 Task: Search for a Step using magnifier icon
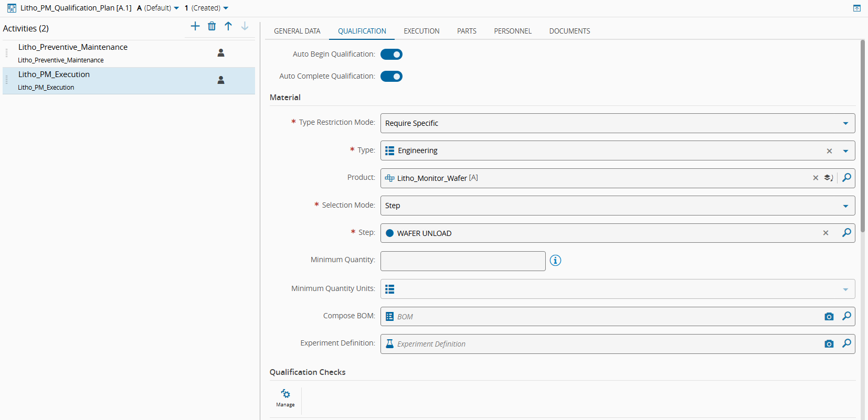point(846,233)
